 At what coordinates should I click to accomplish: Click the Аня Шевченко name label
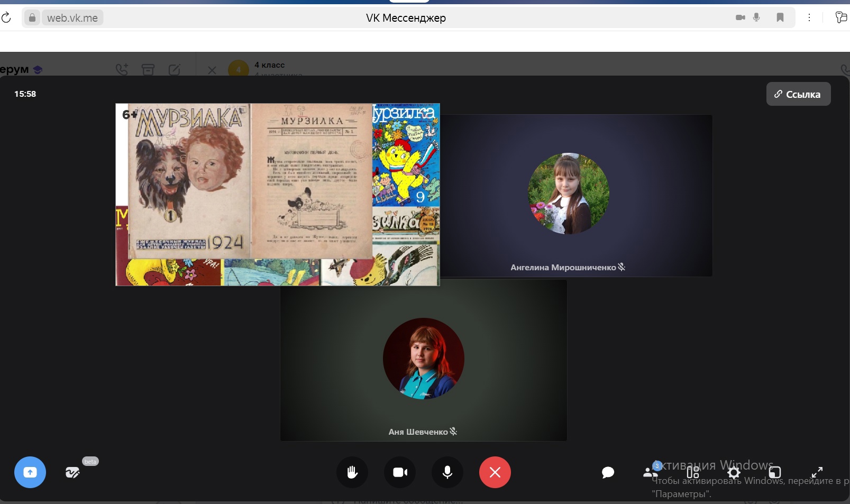[x=418, y=432]
